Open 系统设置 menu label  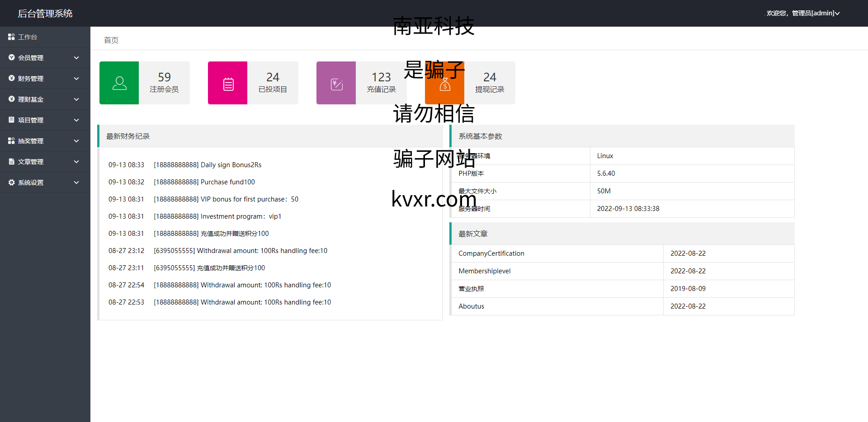point(31,183)
